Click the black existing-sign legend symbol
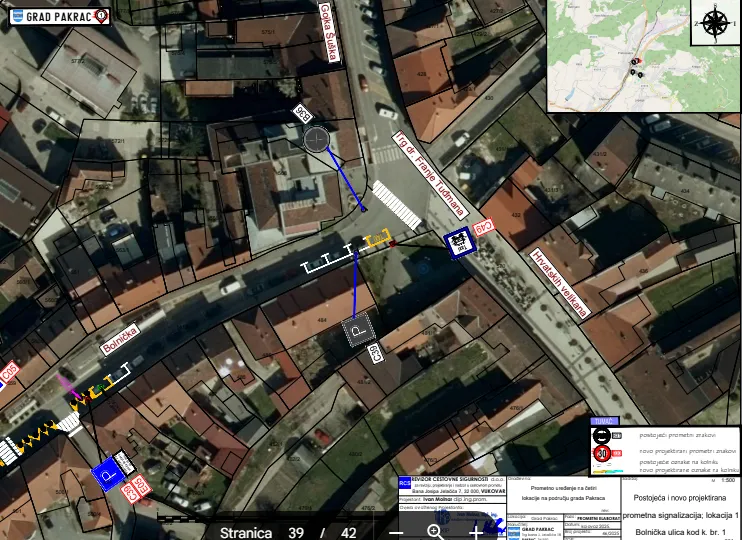This screenshot has height=540, width=742. tap(601, 435)
